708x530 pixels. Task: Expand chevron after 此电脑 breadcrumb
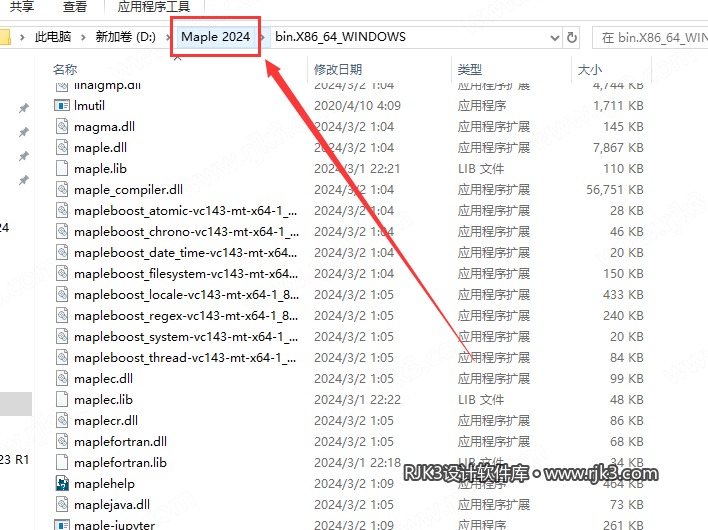[x=83, y=37]
